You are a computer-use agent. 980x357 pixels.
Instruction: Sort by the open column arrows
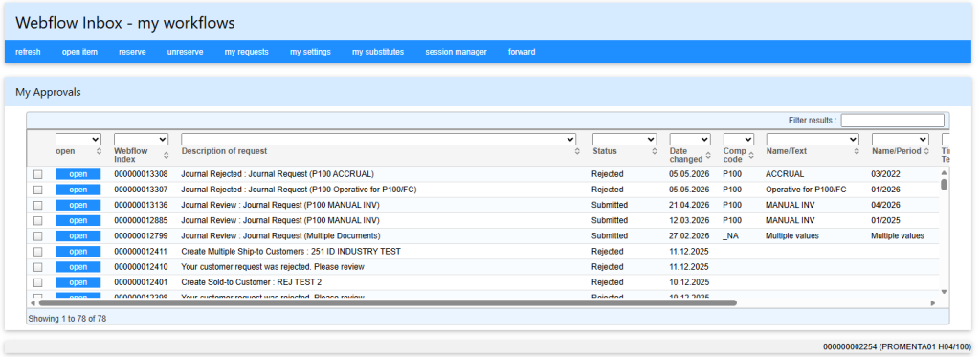[99, 151]
